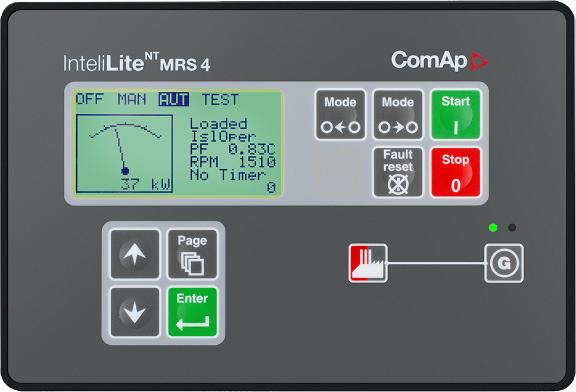Switch controller to OFF mode
Screen dimensions: 576x392
pos(92,99)
